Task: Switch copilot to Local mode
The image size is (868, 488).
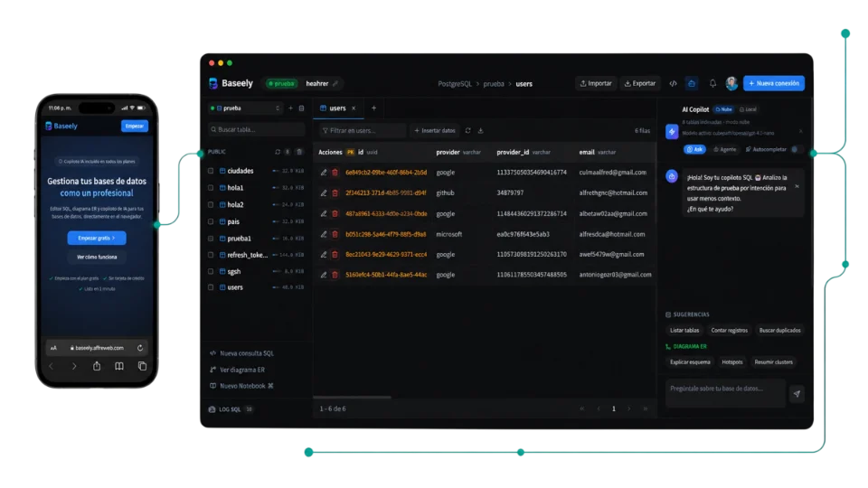Action: tap(748, 109)
